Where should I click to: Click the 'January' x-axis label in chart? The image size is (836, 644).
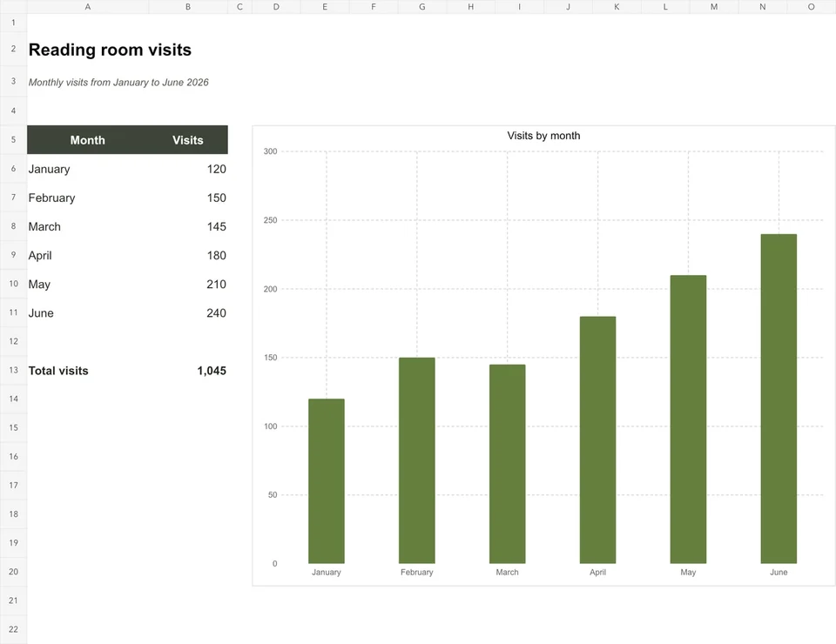point(327,572)
